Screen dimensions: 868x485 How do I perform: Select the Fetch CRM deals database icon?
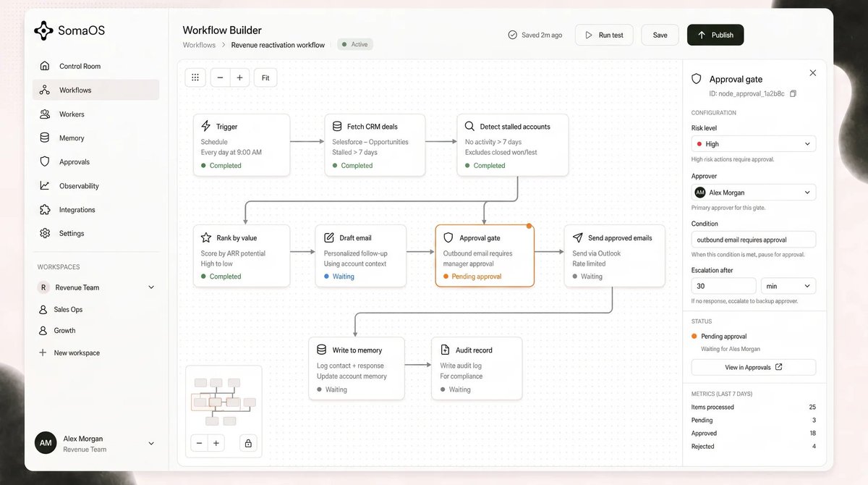(337, 126)
